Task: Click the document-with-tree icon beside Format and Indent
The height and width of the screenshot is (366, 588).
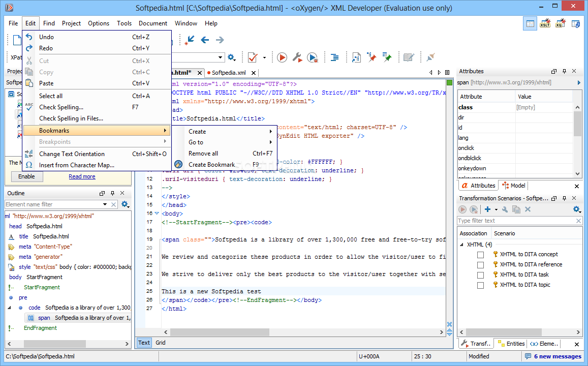Action: coord(356,57)
